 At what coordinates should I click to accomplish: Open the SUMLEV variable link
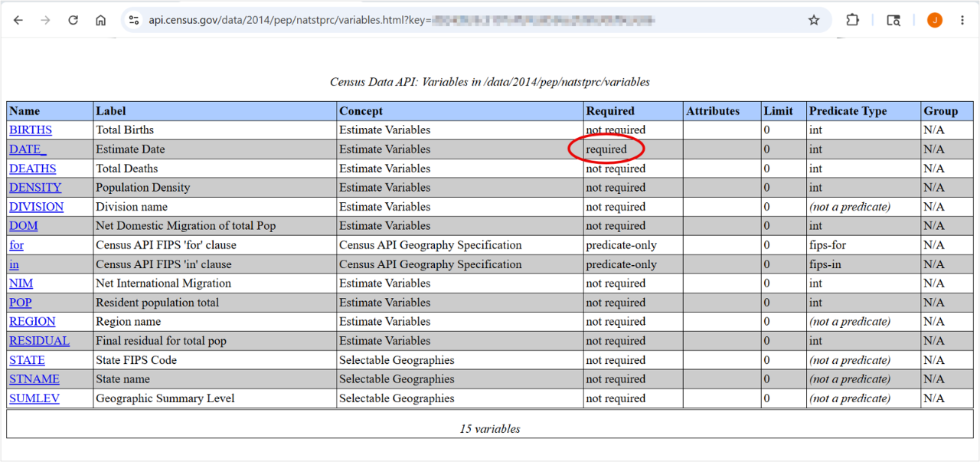pyautogui.click(x=34, y=398)
